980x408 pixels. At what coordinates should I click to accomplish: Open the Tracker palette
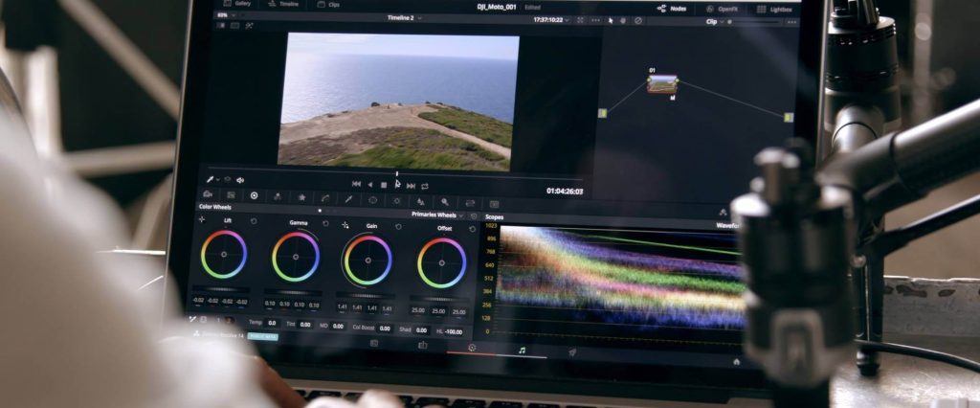[397, 200]
